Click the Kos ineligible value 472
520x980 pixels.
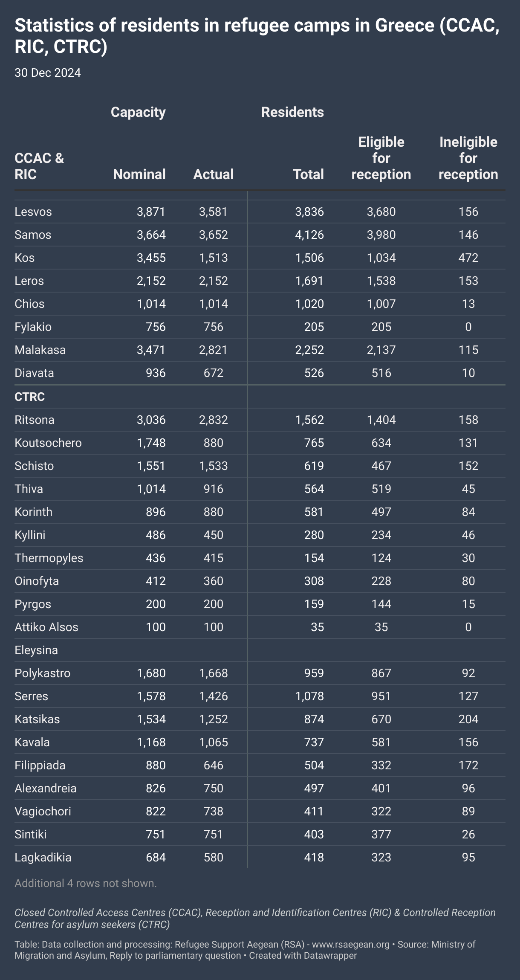point(468,258)
